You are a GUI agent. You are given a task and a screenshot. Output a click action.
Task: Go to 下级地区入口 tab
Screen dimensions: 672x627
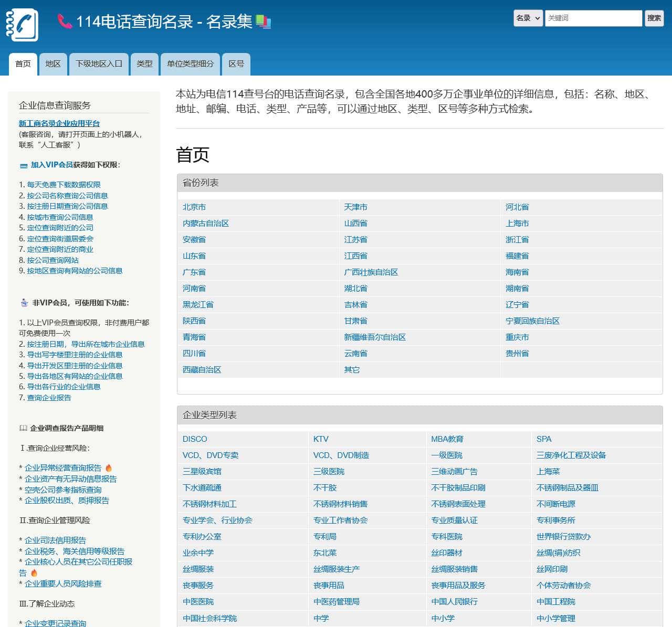point(99,64)
